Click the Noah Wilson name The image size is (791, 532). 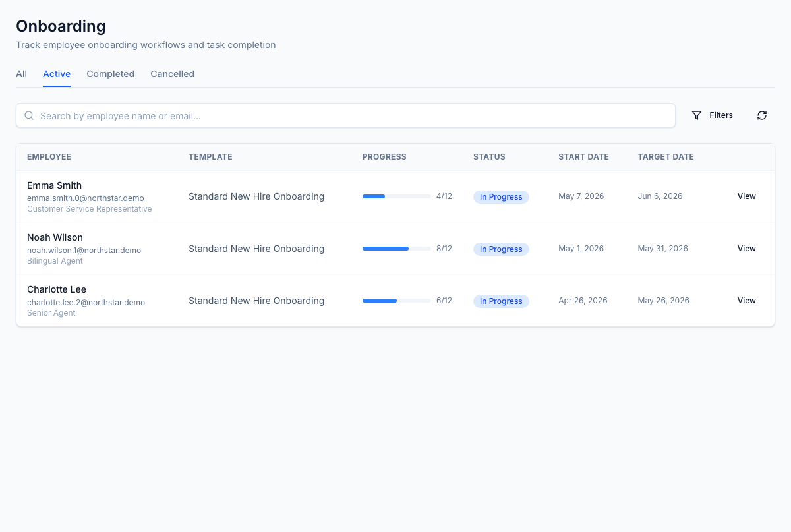tap(55, 237)
